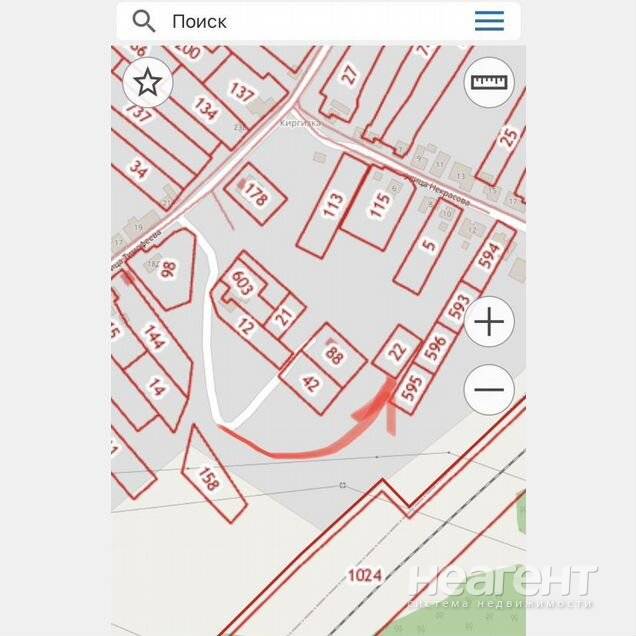Select land parcel 5
636x636 pixels.
pos(429,245)
